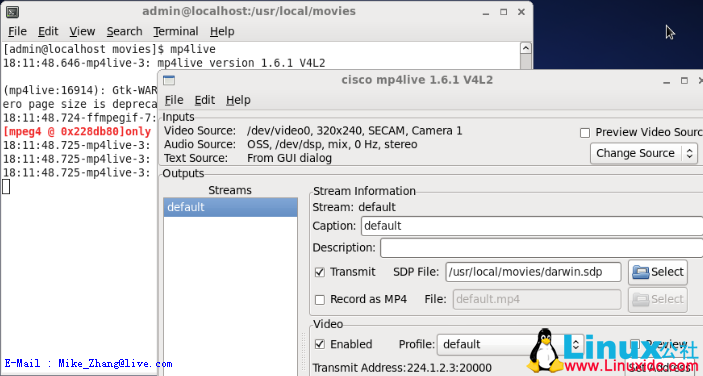The width and height of the screenshot is (703, 376).
Task: Click Video Source text /dev/video0, 320x240
Action: click(354, 131)
